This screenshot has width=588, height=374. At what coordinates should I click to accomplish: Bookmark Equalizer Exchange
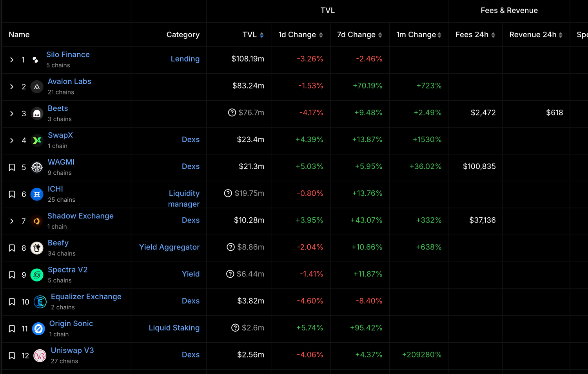(12, 302)
